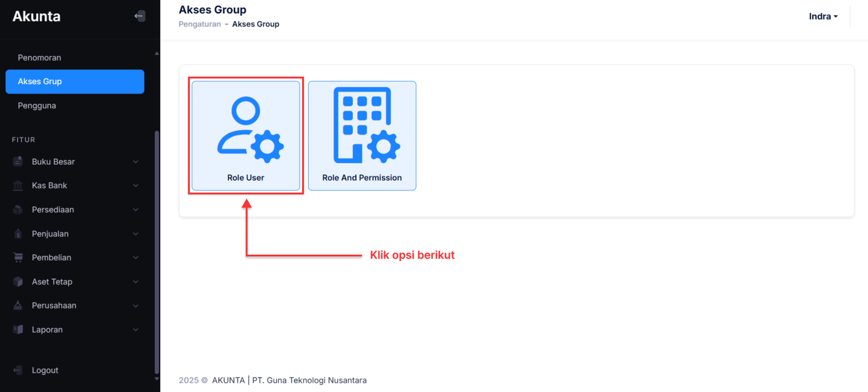Click the sidebar vertical scrollbar
The height and width of the screenshot is (392, 868).
(157, 251)
